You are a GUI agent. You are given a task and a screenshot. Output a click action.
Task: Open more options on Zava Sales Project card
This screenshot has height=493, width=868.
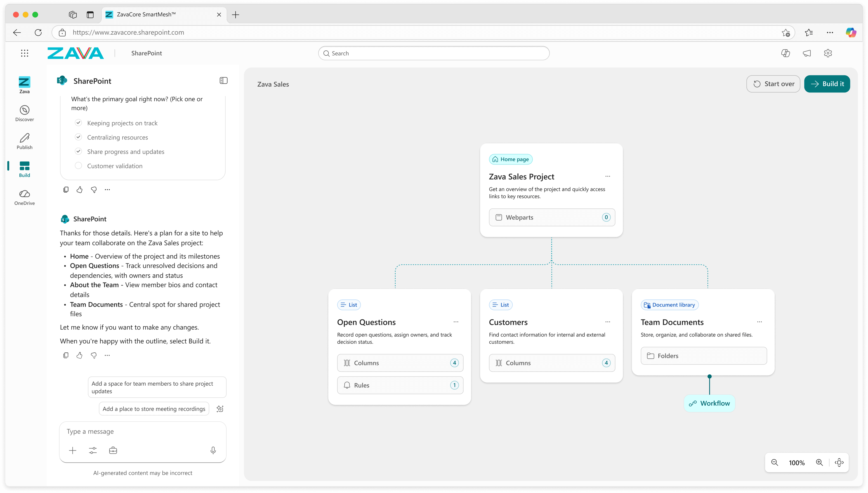[x=608, y=176]
